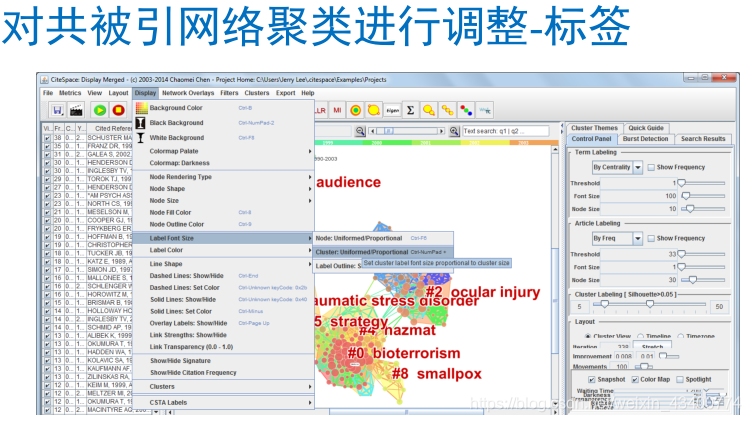Image resolution: width=751 pixels, height=422 pixels.
Task: Switch to Quick Guide tab
Action: pos(646,128)
